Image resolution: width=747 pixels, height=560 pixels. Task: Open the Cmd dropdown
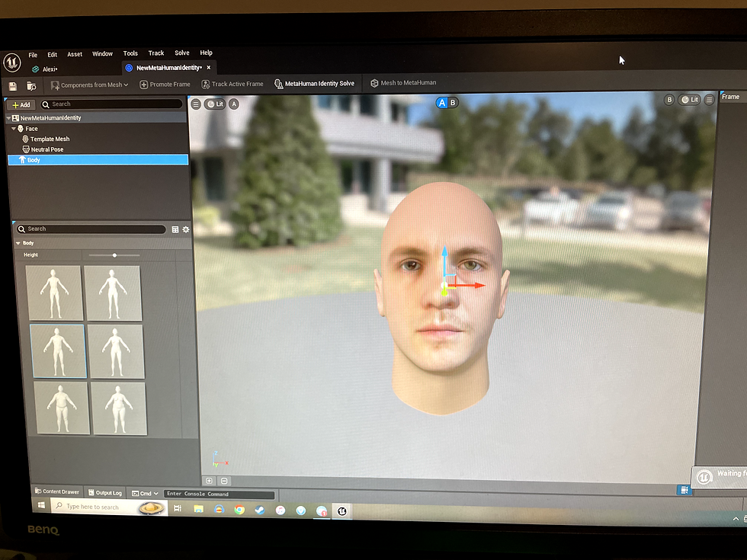145,494
